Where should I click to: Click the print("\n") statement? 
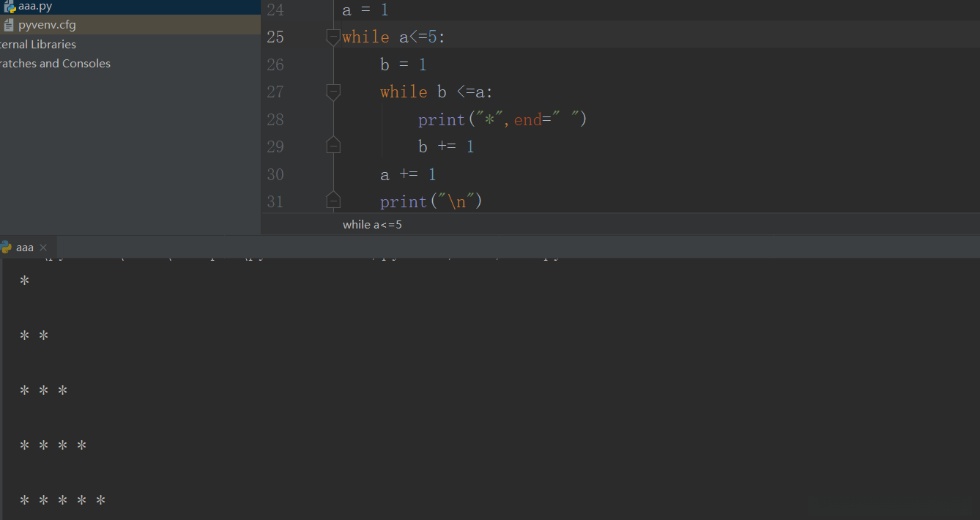431,201
